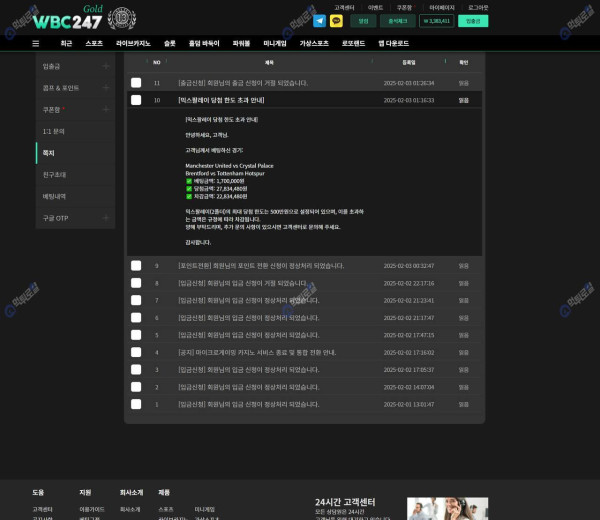Click the plus icon next to 콤프 & 포인트
The image size is (600, 520).
click(106, 88)
